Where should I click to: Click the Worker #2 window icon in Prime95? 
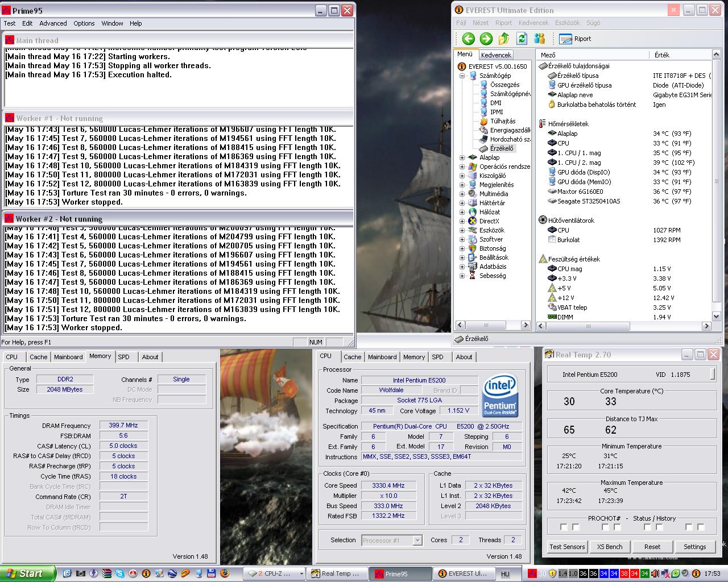(x=10, y=218)
